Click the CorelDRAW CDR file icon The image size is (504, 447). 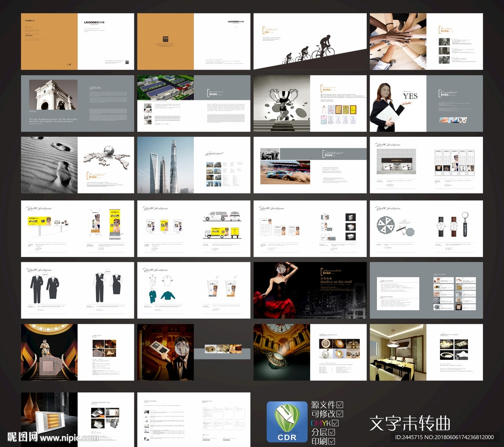pyautogui.click(x=286, y=421)
